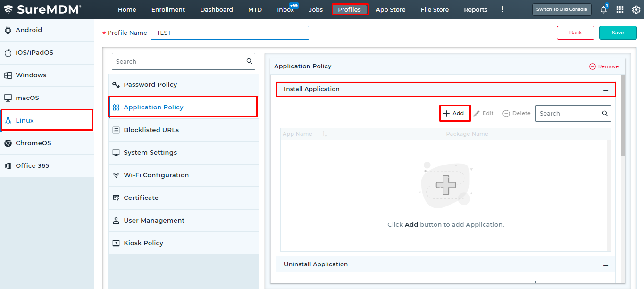The height and width of the screenshot is (289, 644).
Task: Click the App Name sort arrows
Action: (x=325, y=134)
